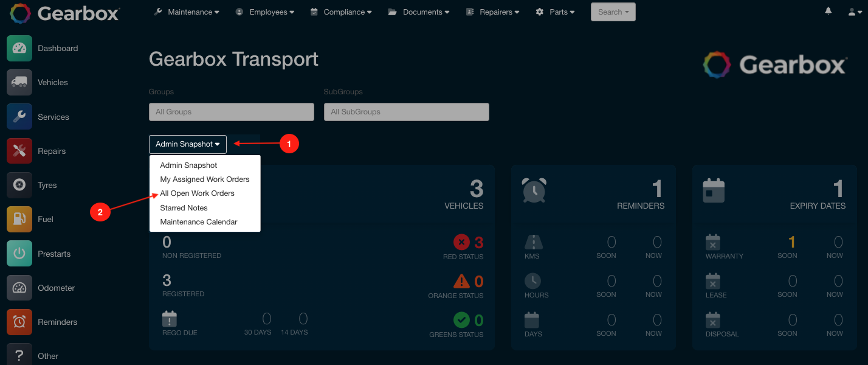The height and width of the screenshot is (365, 868).
Task: Click the Gearbox logo image at top right
Action: pos(774,64)
